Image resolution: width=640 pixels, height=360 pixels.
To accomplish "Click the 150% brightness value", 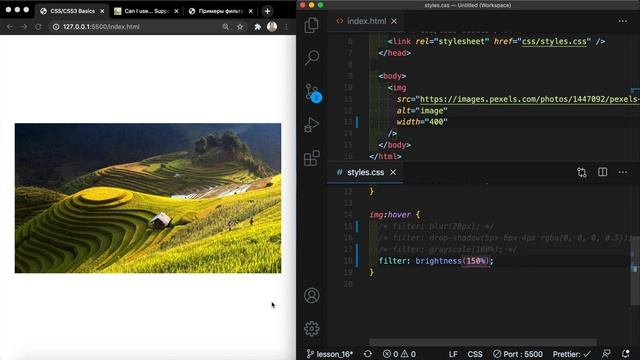I will (476, 261).
